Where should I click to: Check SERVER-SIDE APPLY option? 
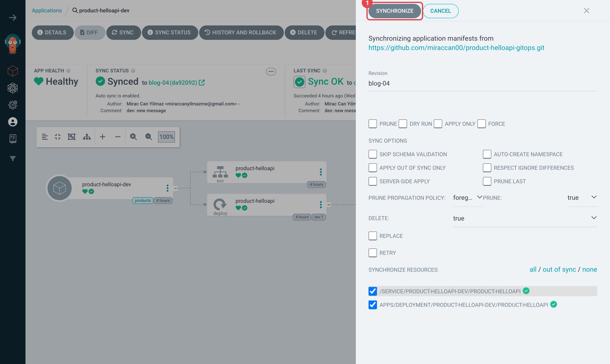pyautogui.click(x=373, y=181)
